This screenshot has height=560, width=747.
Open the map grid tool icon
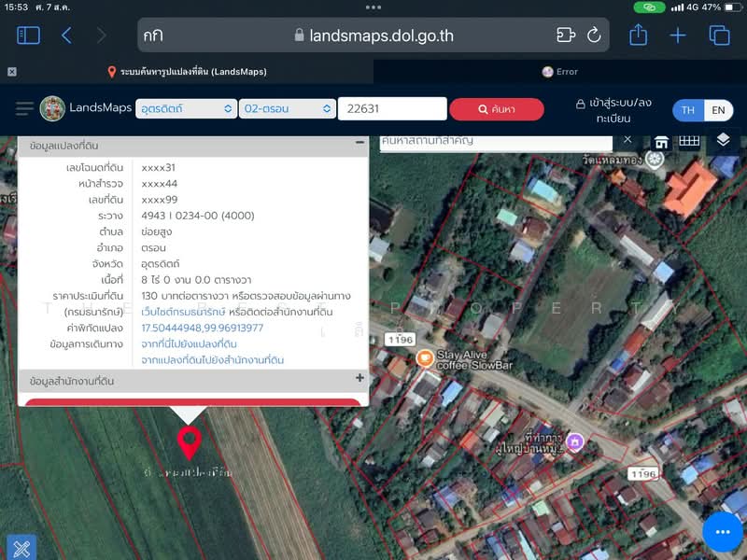click(x=689, y=141)
